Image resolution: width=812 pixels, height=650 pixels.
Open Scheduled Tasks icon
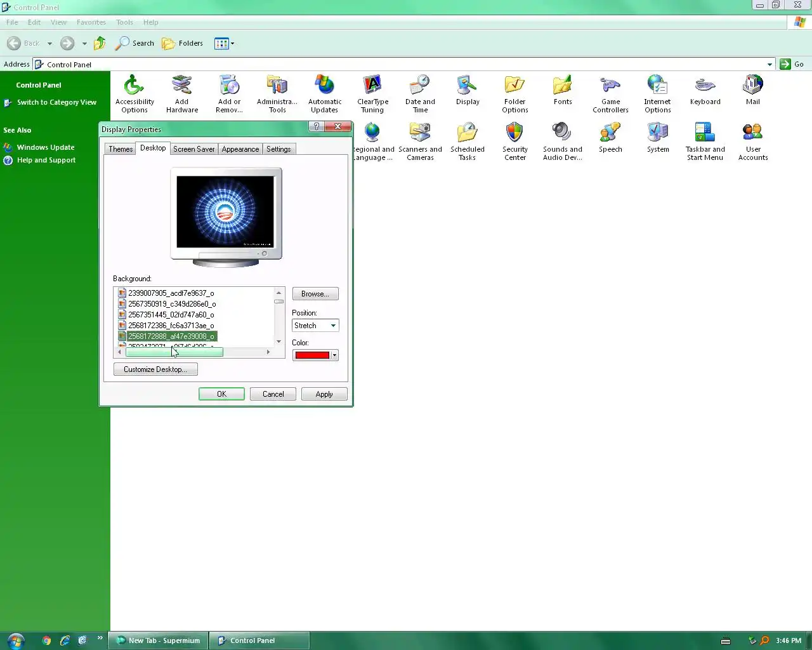coord(468,142)
